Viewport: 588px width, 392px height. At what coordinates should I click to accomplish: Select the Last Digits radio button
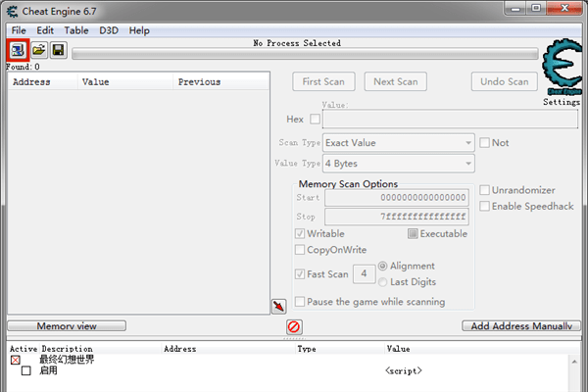(x=382, y=282)
